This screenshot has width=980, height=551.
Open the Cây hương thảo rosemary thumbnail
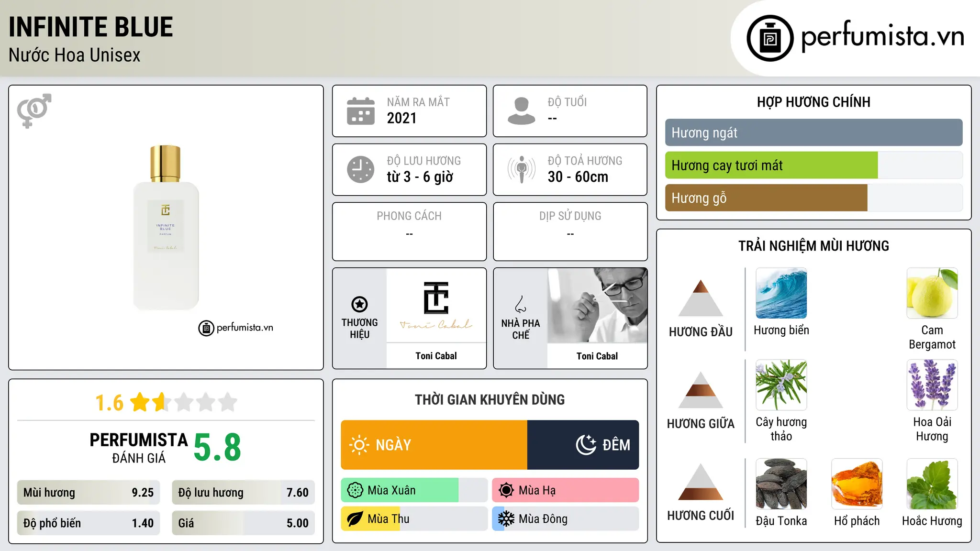(x=781, y=385)
